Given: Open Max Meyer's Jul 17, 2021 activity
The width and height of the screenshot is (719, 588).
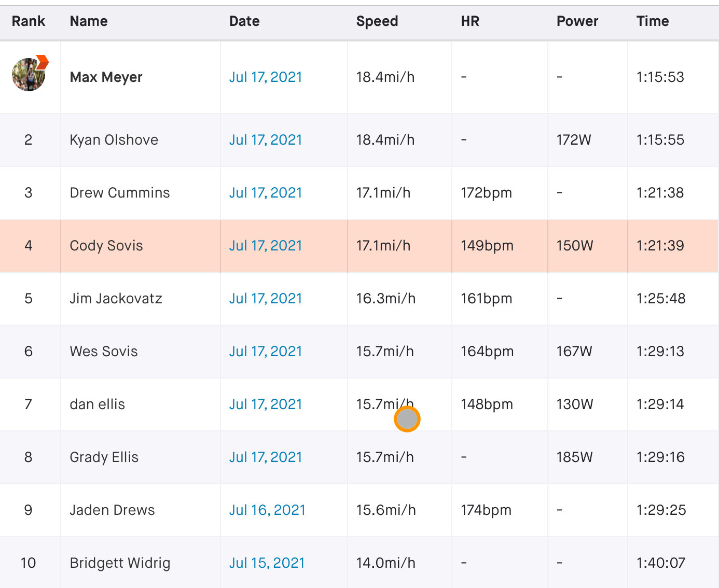Looking at the screenshot, I should coord(265,77).
